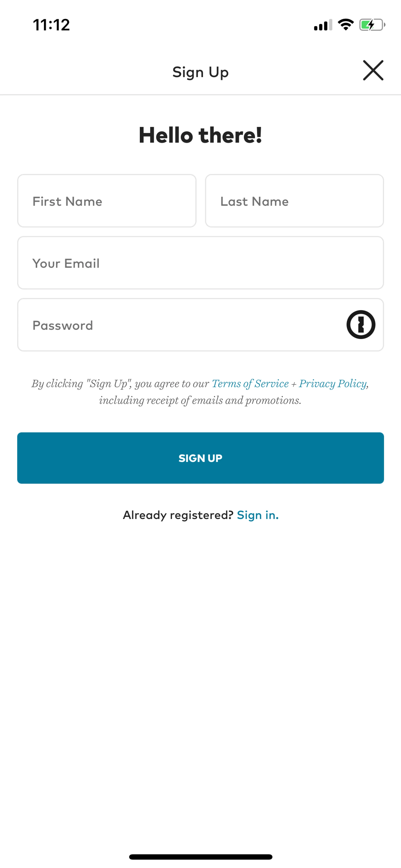Image resolution: width=401 pixels, height=868 pixels.
Task: Tap the emails and promotions disclaimer line
Action: (x=200, y=400)
